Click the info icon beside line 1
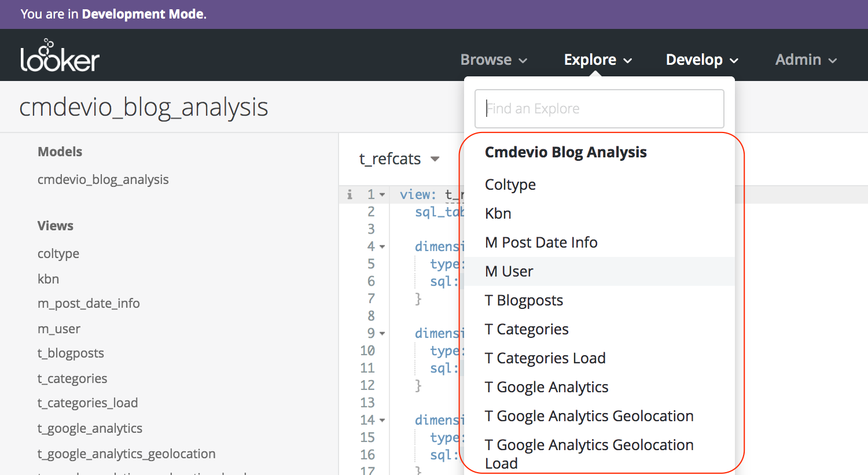The height and width of the screenshot is (475, 868). tap(350, 194)
